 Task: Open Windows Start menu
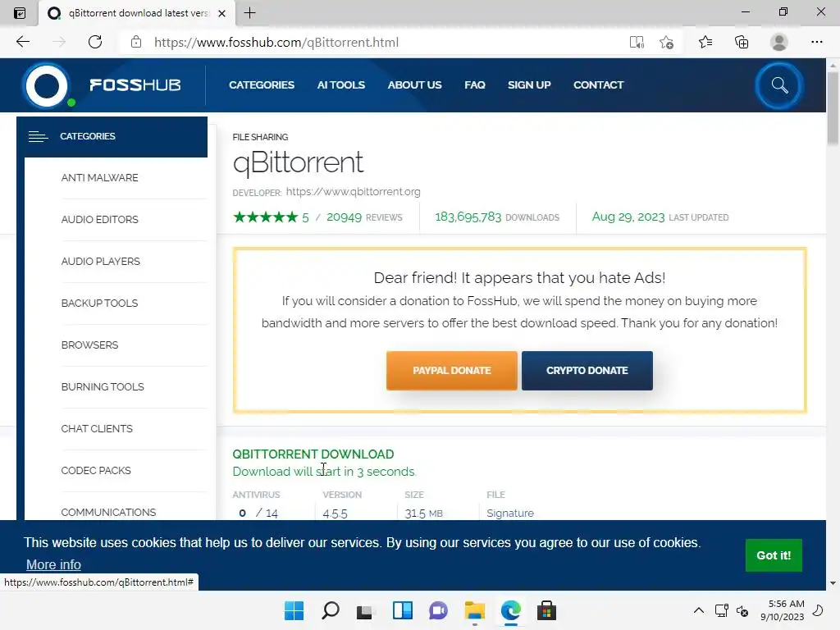pyautogui.click(x=294, y=610)
